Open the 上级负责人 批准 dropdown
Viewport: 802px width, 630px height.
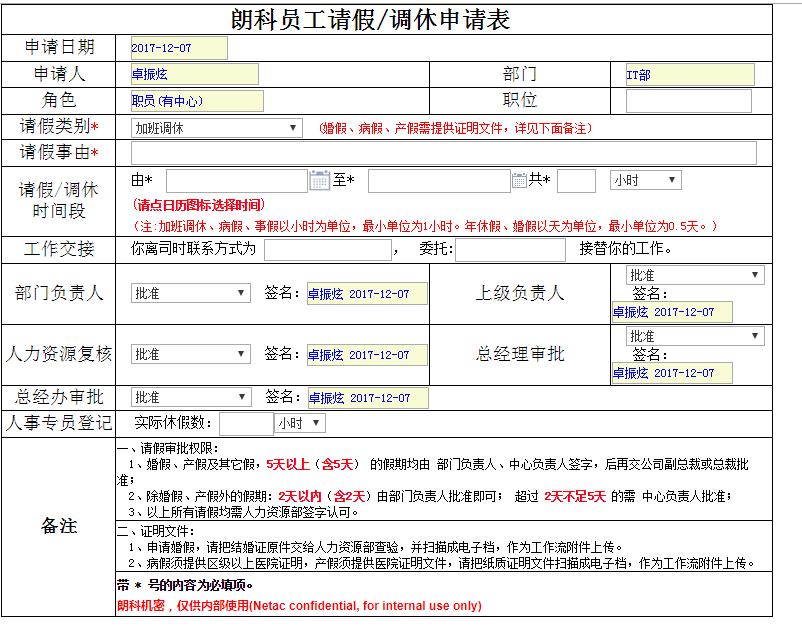695,275
